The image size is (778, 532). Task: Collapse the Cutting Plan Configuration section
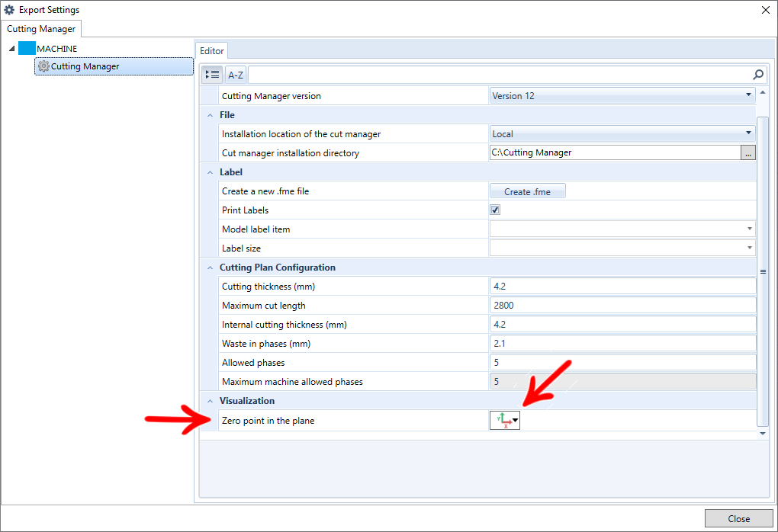(x=209, y=268)
